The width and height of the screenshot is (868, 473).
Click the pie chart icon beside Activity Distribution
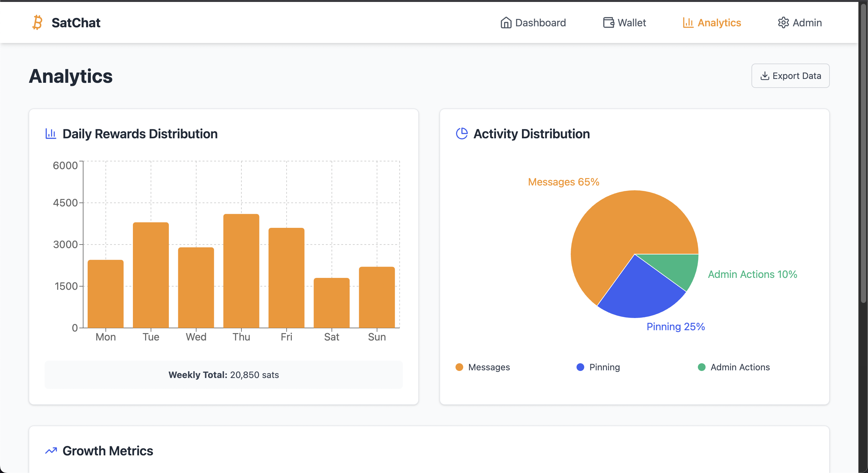point(462,134)
